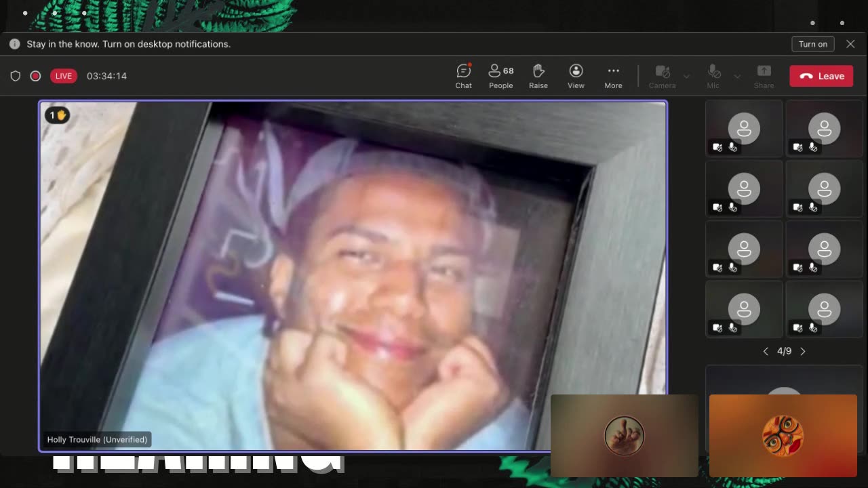868x488 pixels.
Task: Open the More actions menu
Action: pyautogui.click(x=614, y=76)
